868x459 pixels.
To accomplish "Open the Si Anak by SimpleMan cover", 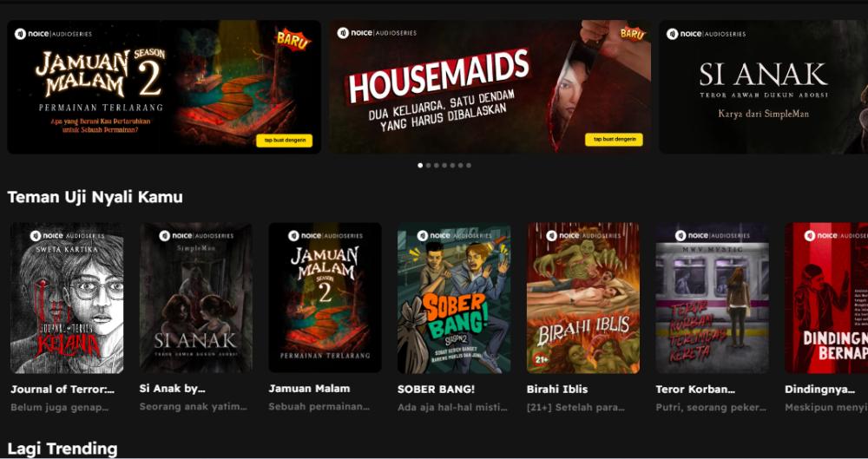I will tap(196, 298).
